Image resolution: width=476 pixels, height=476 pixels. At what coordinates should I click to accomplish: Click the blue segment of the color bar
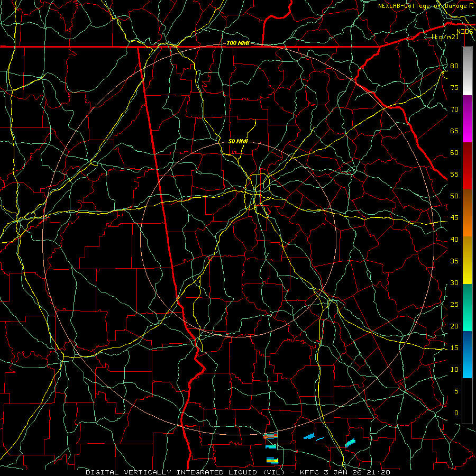467,354
